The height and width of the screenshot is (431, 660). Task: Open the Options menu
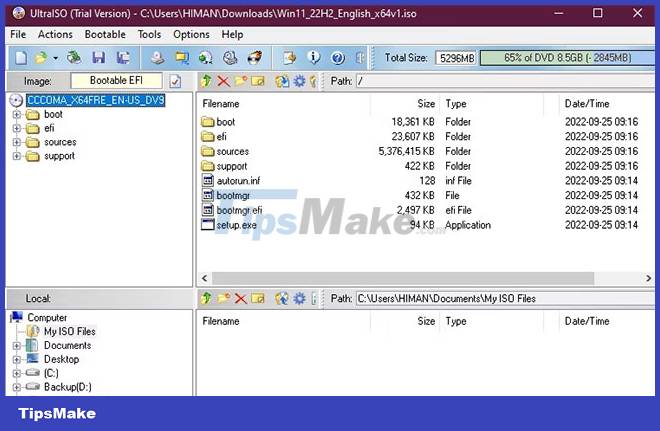pos(191,35)
